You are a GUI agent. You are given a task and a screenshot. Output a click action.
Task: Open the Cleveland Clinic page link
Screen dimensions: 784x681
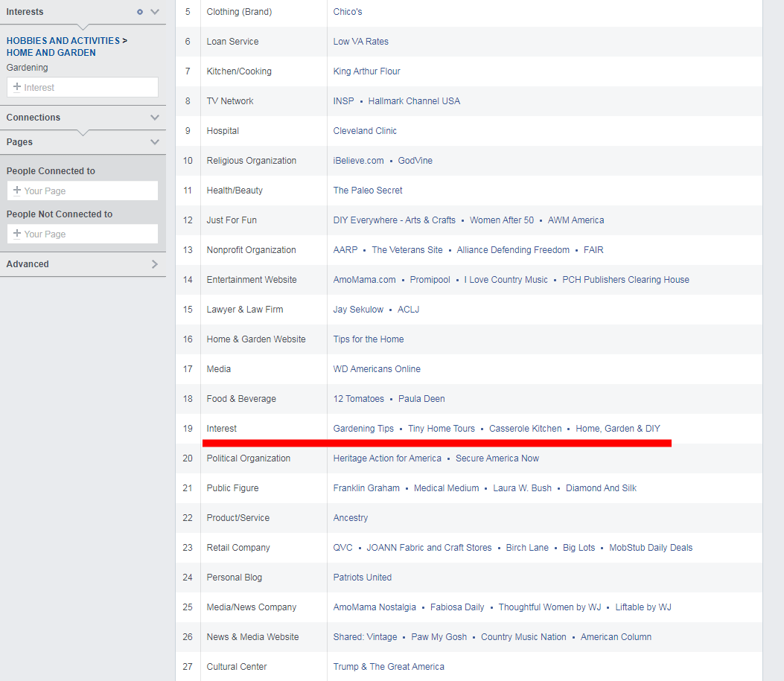click(x=365, y=131)
